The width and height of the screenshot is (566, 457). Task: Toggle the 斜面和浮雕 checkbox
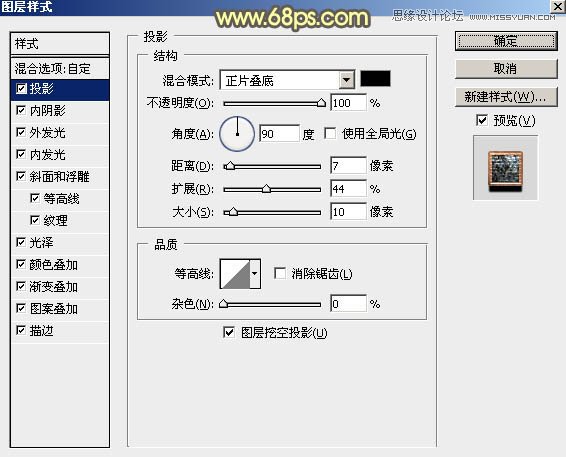click(21, 177)
